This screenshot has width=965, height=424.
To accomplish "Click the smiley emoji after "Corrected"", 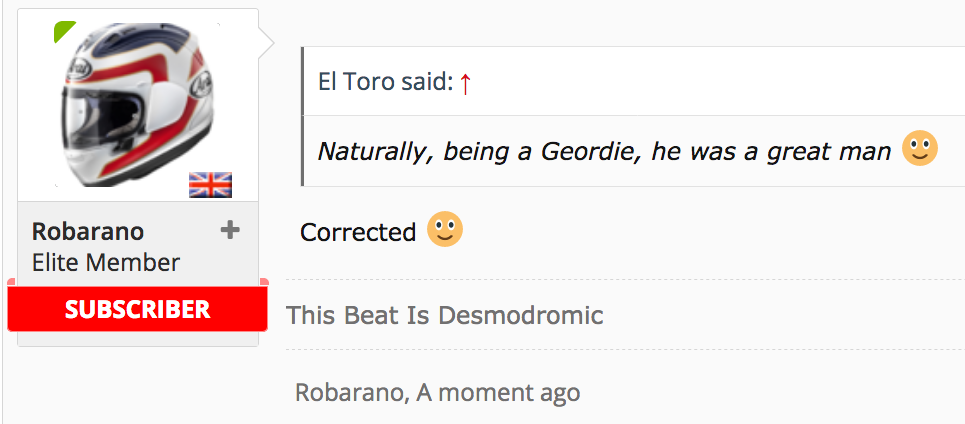I will click(445, 231).
